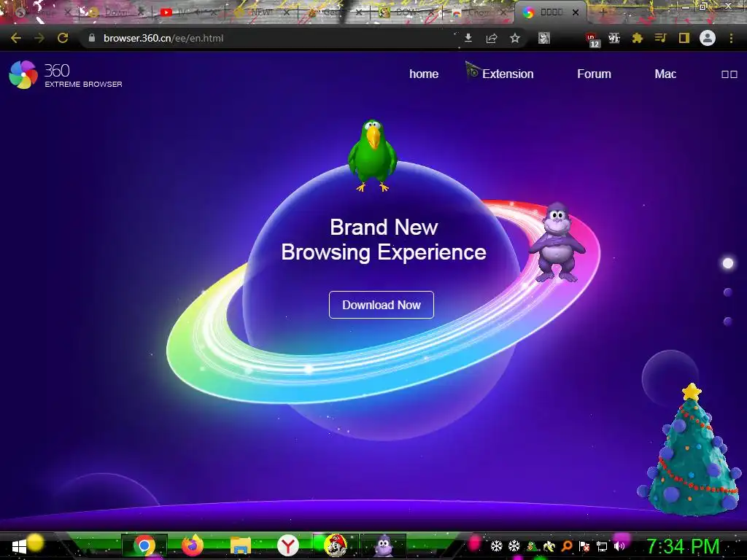The height and width of the screenshot is (560, 747).
Task: Open the network tray icon
Action: coord(602,546)
